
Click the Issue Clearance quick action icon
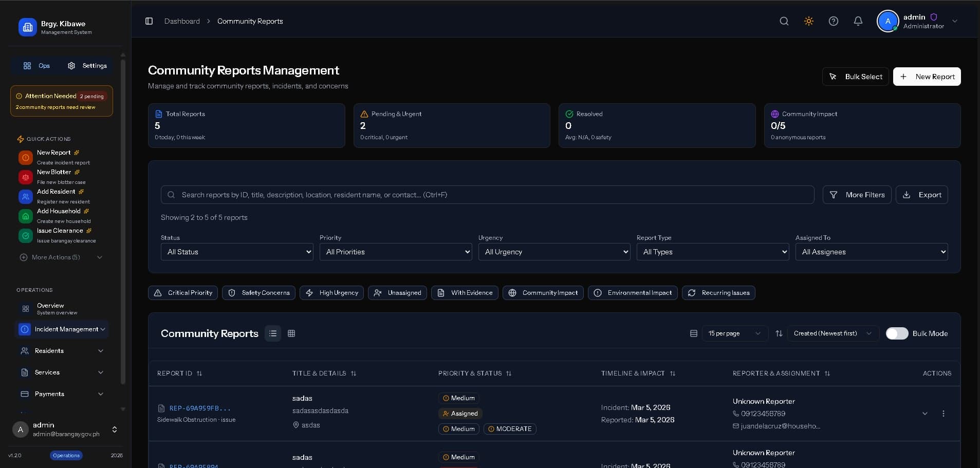coord(25,235)
